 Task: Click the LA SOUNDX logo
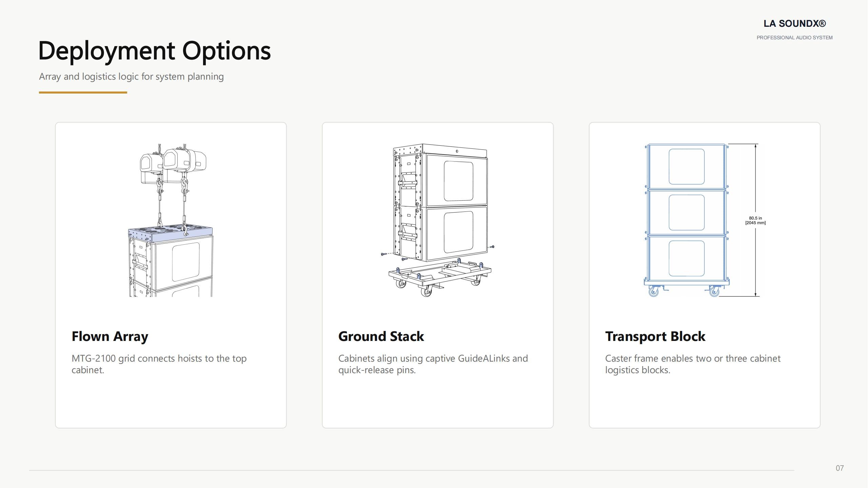794,23
